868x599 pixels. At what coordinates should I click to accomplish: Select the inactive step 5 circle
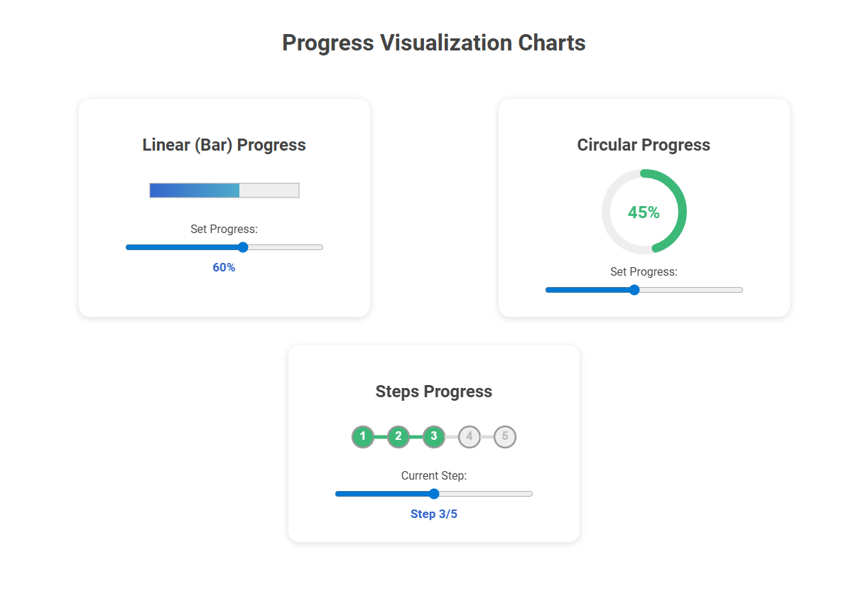point(505,437)
